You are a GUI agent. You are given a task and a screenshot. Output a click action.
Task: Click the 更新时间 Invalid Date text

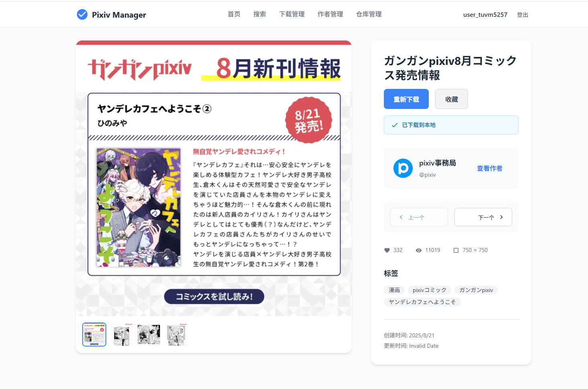411,346
